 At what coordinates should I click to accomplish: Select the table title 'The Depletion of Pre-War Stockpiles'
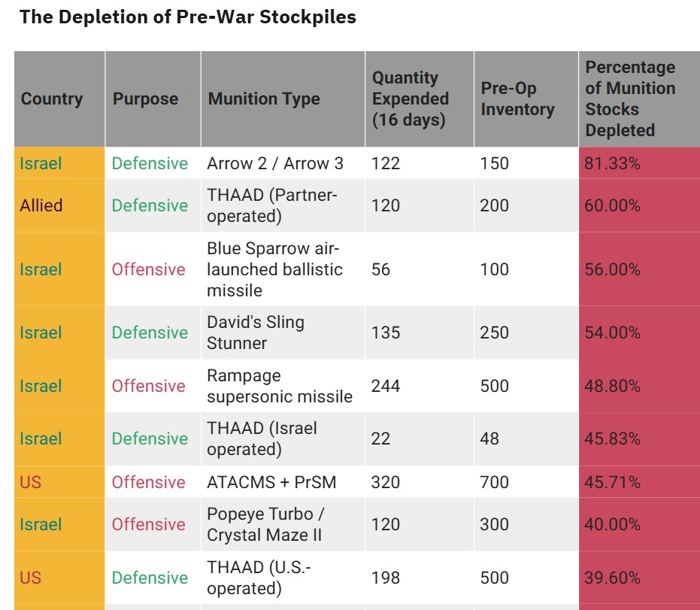188,17
